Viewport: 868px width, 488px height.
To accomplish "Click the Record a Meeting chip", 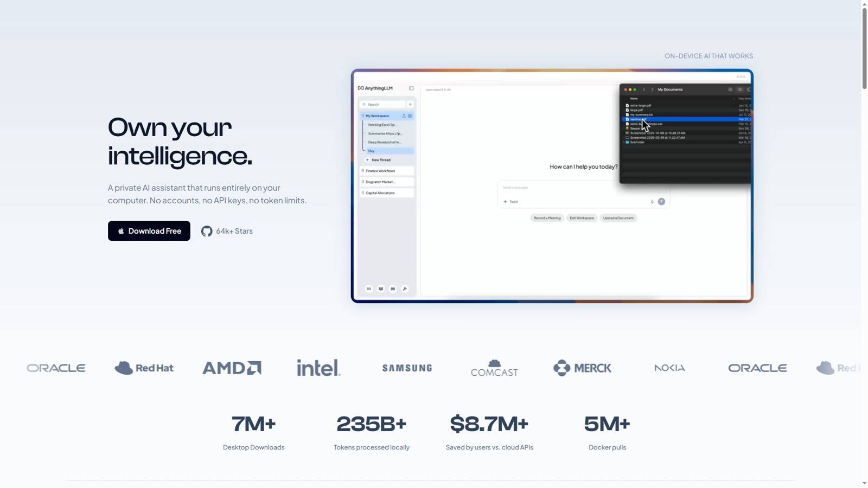I will click(x=547, y=218).
